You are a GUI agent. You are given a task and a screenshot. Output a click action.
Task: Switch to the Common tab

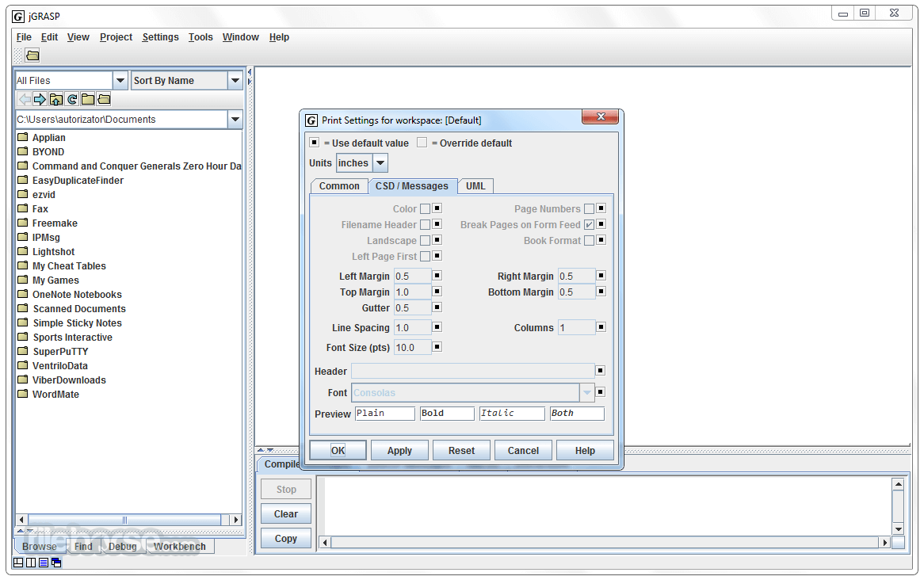(x=339, y=186)
